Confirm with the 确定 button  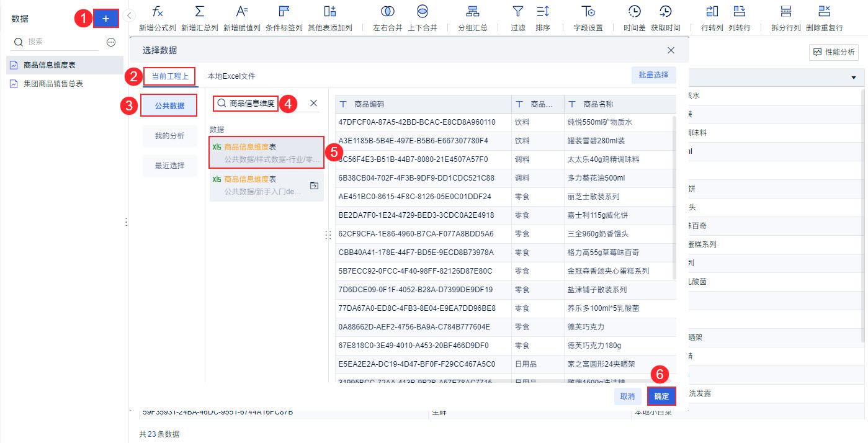click(661, 396)
